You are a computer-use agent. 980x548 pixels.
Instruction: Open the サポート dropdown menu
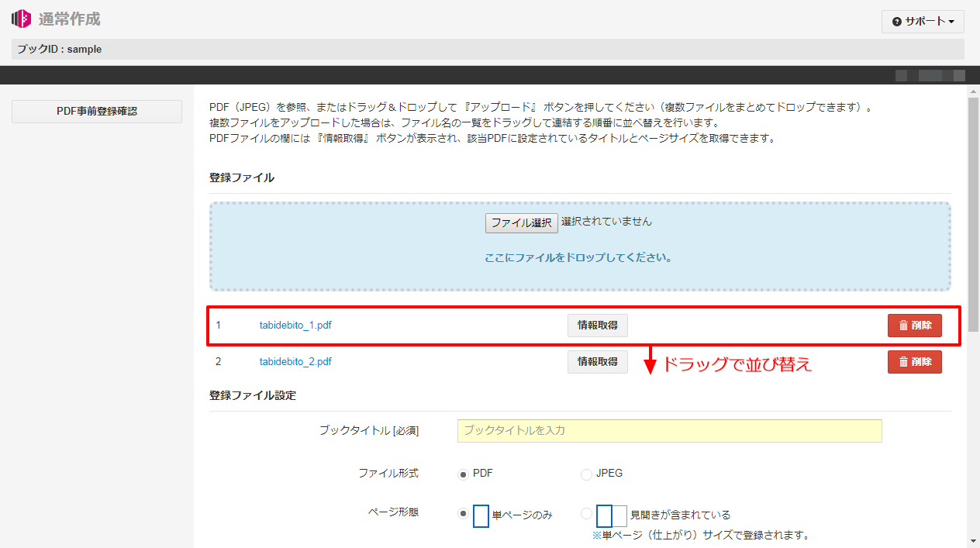pyautogui.click(x=923, y=22)
